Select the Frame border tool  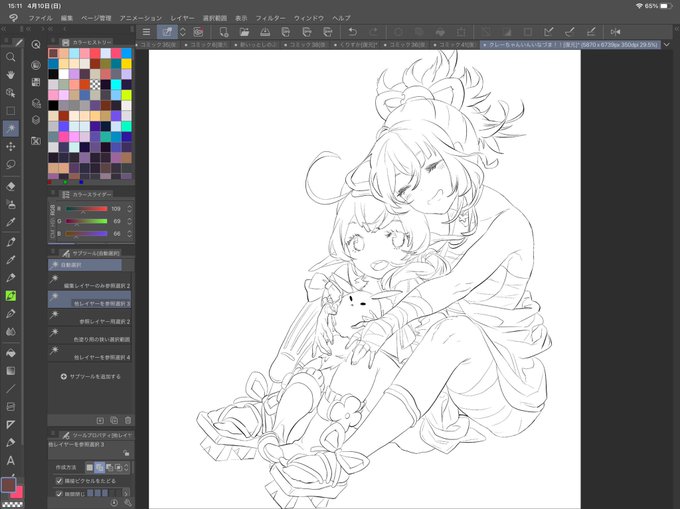11,407
